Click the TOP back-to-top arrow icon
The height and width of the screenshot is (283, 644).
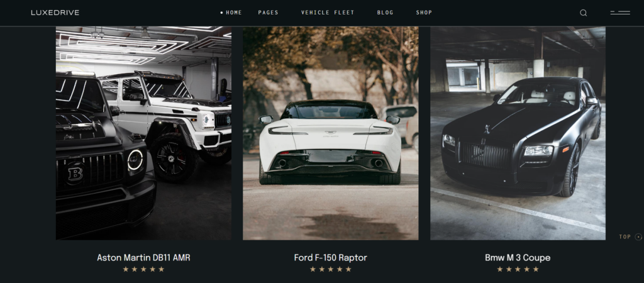click(x=638, y=236)
